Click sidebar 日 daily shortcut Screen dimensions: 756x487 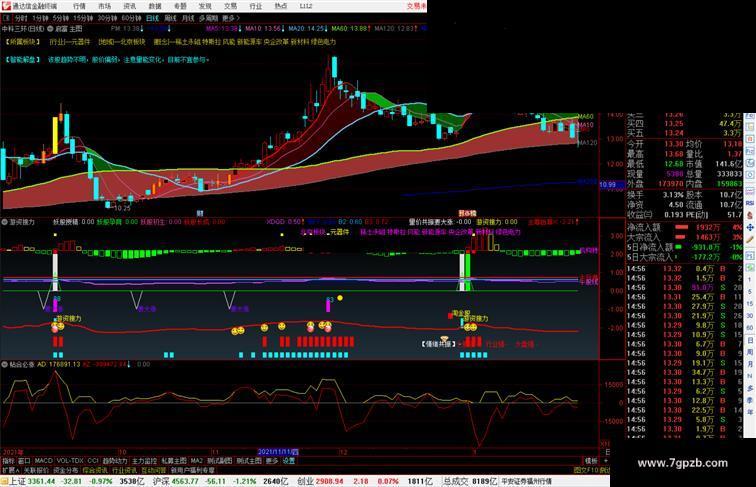pos(750,340)
